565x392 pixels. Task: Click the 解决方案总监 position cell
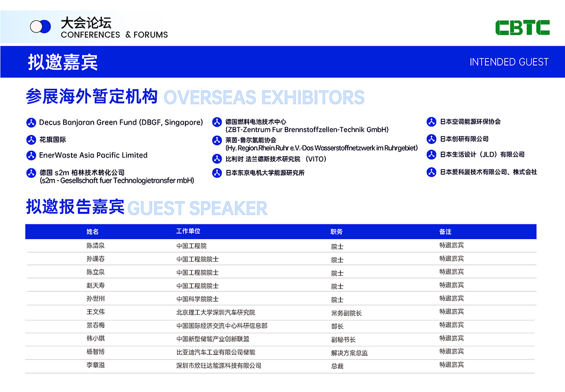[x=350, y=352]
